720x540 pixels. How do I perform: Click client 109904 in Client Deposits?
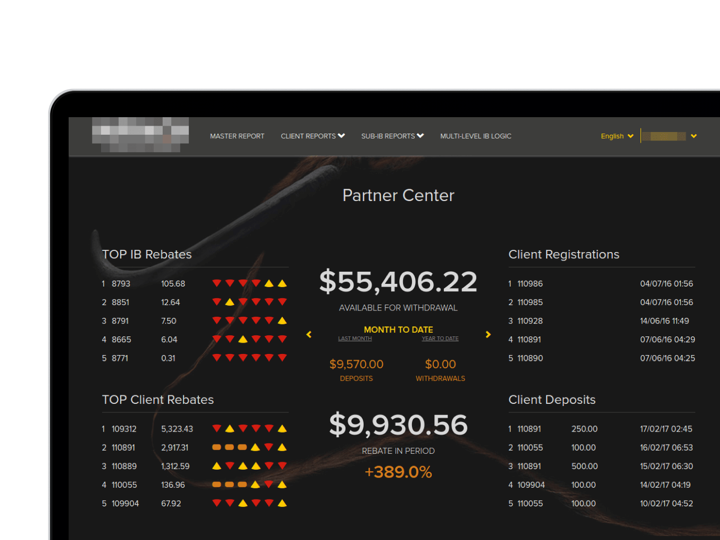(531, 485)
